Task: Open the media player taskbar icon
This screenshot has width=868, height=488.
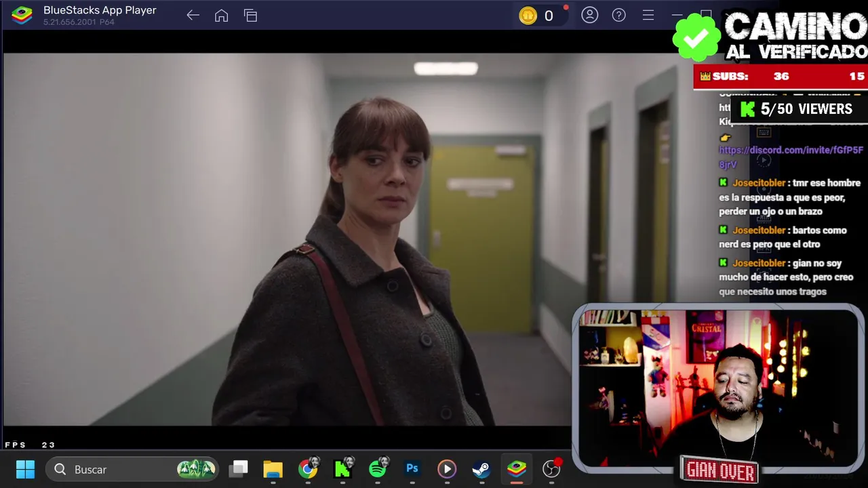Action: click(447, 469)
